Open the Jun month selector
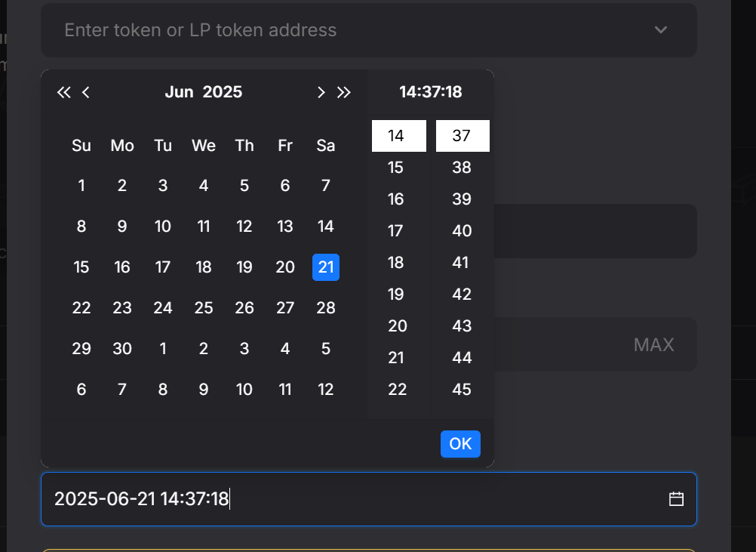 pos(180,92)
